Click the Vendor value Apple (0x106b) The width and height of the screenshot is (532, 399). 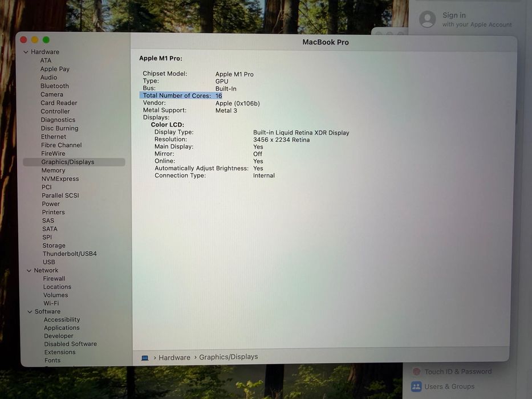pos(238,104)
